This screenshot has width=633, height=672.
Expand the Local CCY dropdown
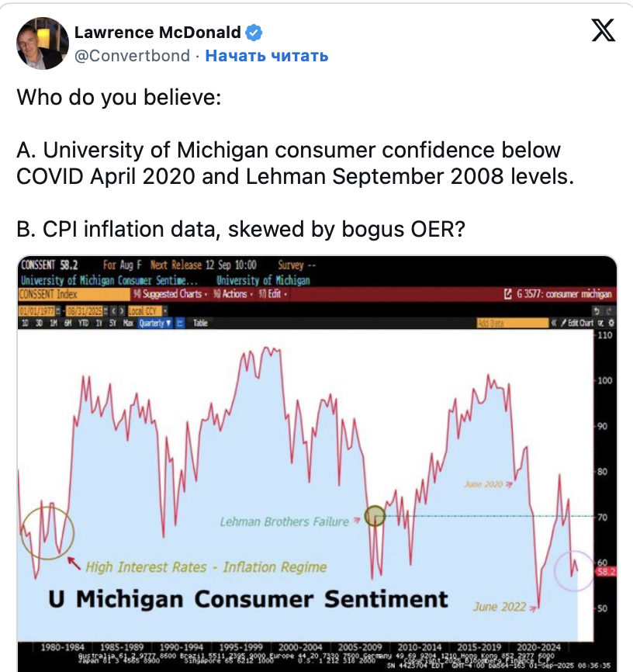[x=141, y=310]
